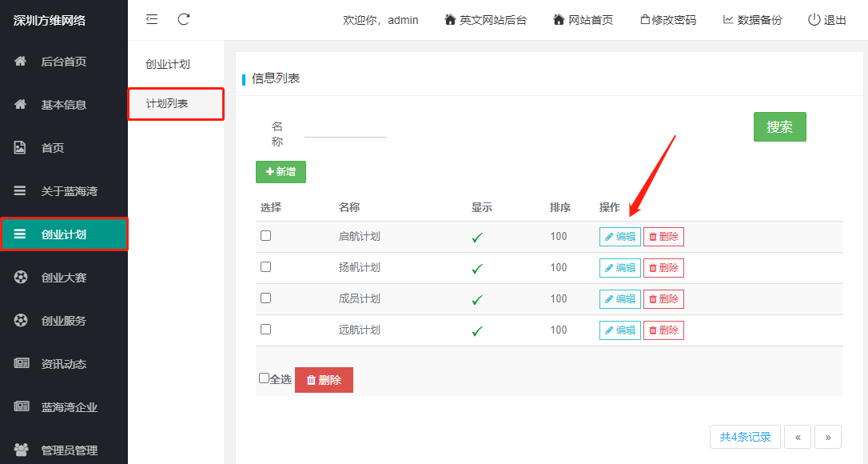868x464 pixels.
Task: Collapse sidebar with the menu fold icon
Action: tap(152, 19)
